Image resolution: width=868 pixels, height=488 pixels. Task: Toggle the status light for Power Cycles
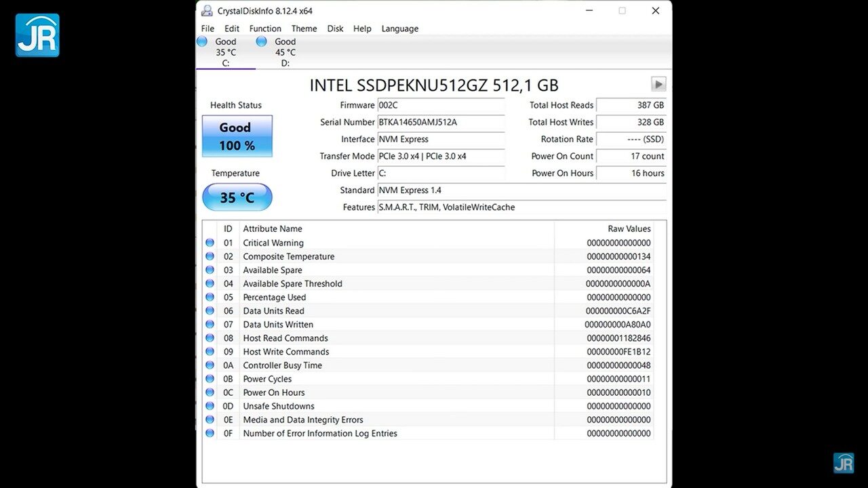point(210,379)
